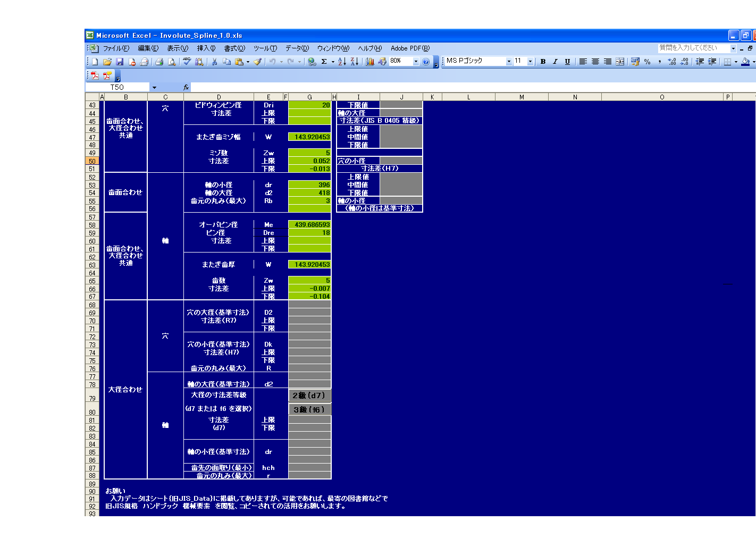This screenshot has width=756, height=555.
Task: Print the sheet using the printer icon
Action: pyautogui.click(x=159, y=62)
